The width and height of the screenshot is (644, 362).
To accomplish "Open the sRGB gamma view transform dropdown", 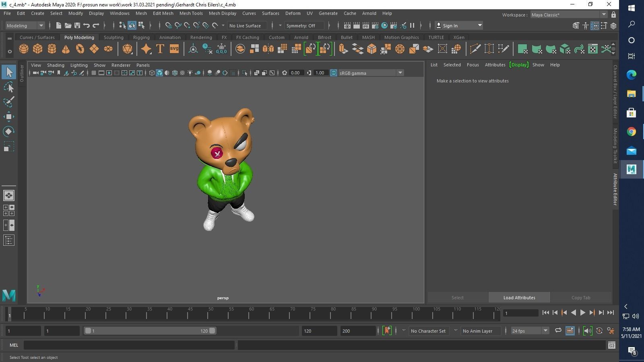I will coord(371,73).
